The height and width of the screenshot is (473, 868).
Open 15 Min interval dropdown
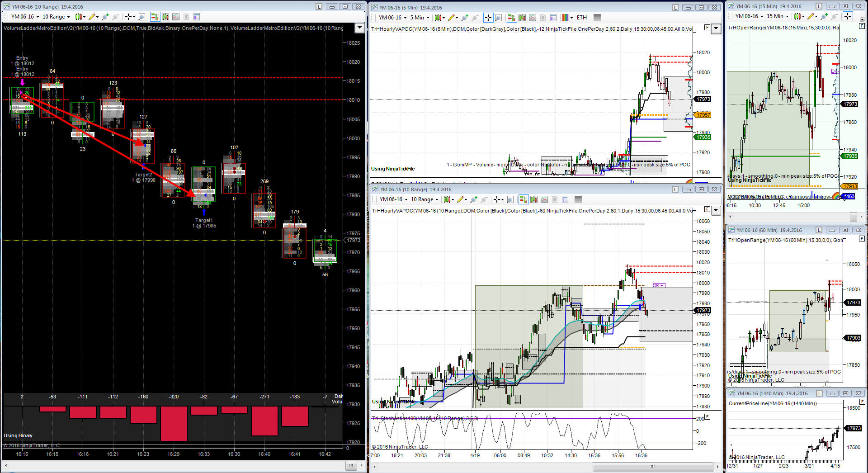coord(778,16)
